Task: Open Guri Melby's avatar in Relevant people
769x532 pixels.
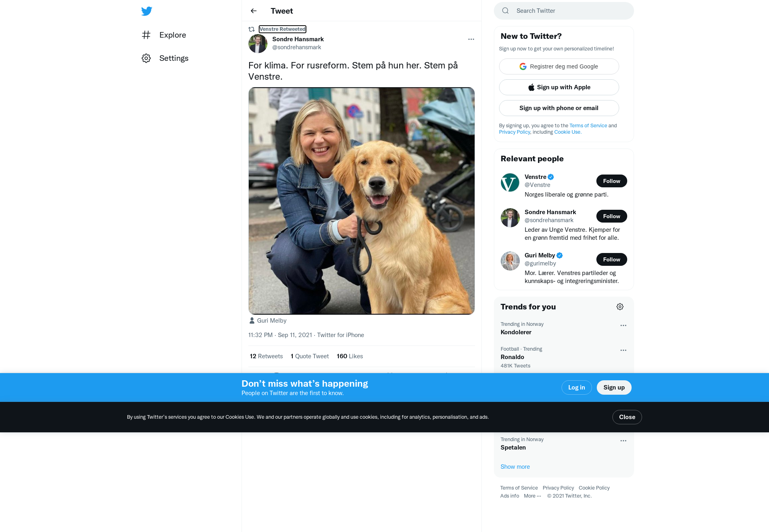Action: click(510, 261)
